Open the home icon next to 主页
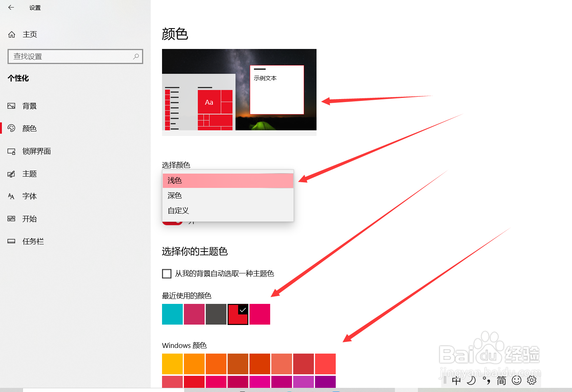 point(12,34)
